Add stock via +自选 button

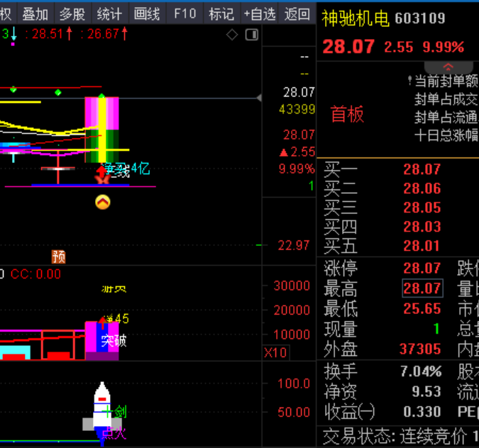(260, 13)
